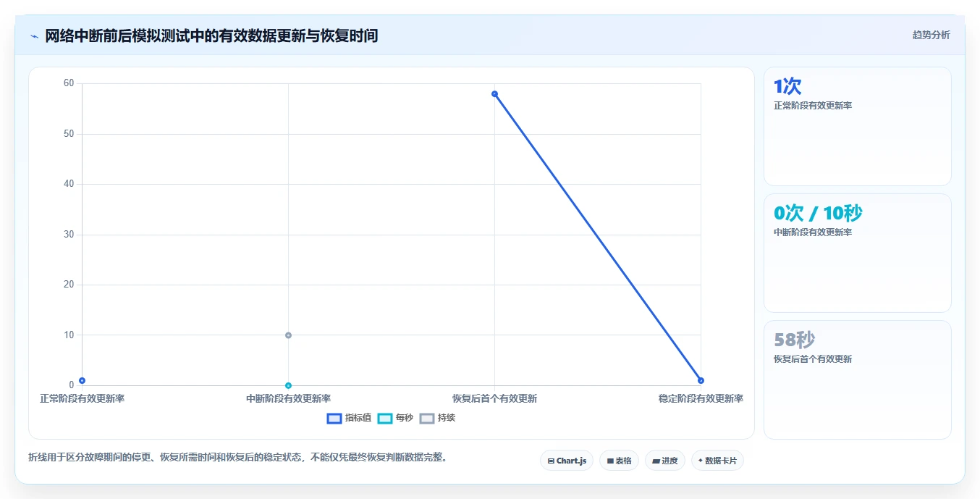
Task: Click the x-axis label 恢复后首个有效更新
Action: tap(494, 398)
